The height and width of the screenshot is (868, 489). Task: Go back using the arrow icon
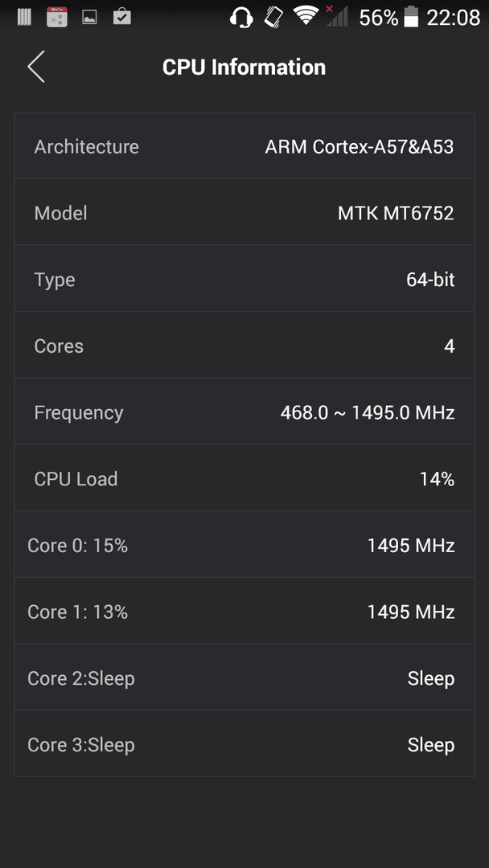coord(36,67)
